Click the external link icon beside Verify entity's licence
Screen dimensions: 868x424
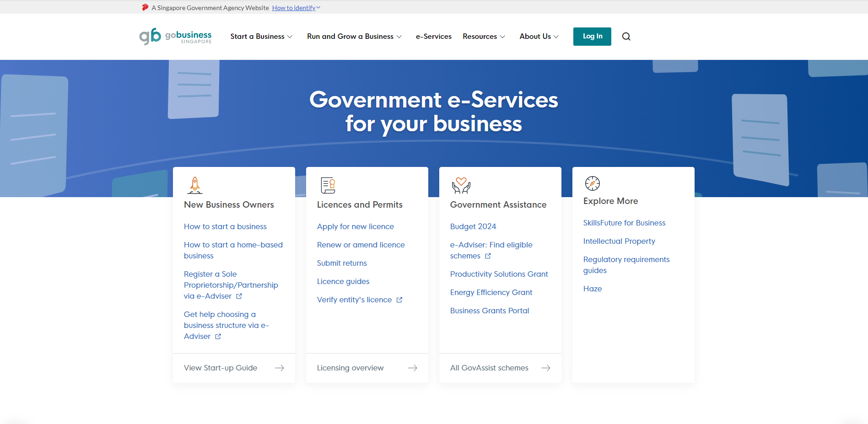(399, 300)
